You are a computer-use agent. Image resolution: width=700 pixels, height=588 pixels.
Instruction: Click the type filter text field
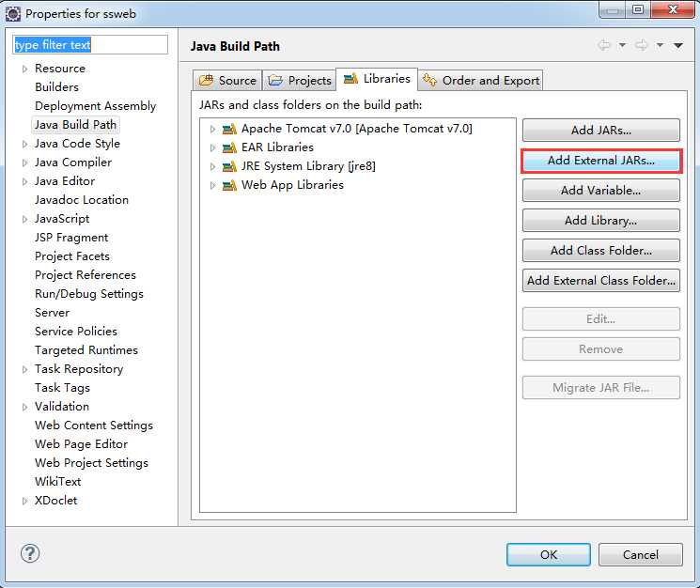(x=90, y=44)
